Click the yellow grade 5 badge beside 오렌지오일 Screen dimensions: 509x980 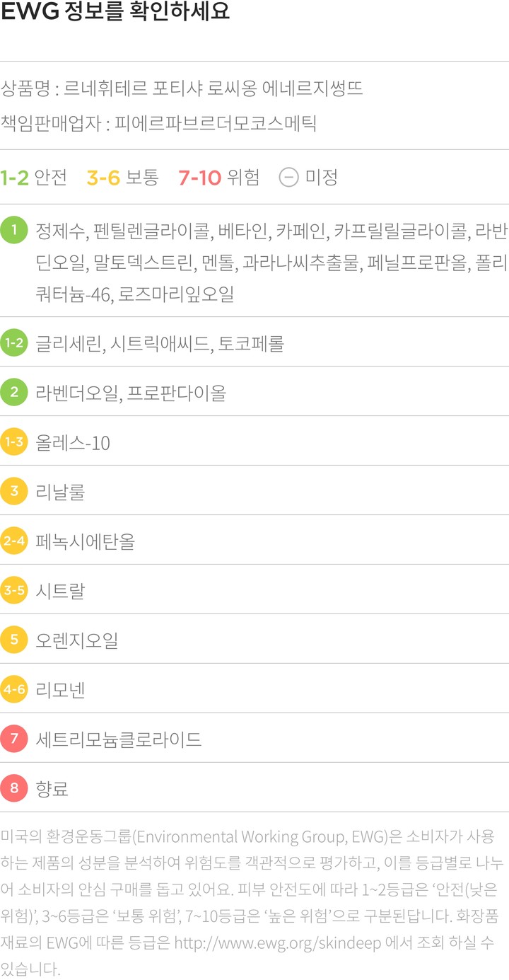tap(14, 640)
